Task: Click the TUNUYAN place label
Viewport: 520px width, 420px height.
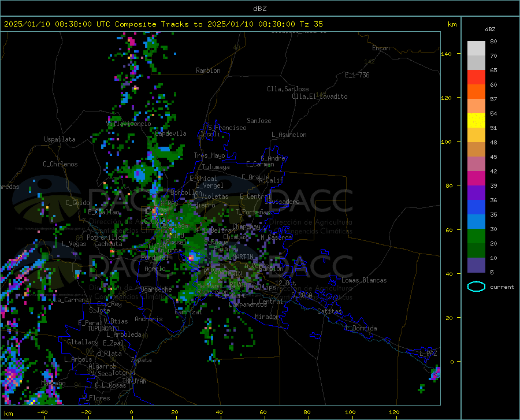Action: point(134,381)
